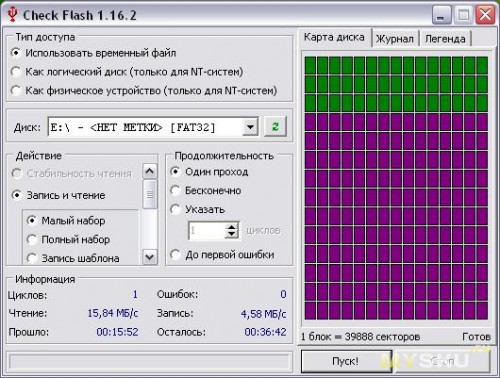Click the progress bar at bottom
Viewport: 500px width, 378px height.
coord(149,362)
